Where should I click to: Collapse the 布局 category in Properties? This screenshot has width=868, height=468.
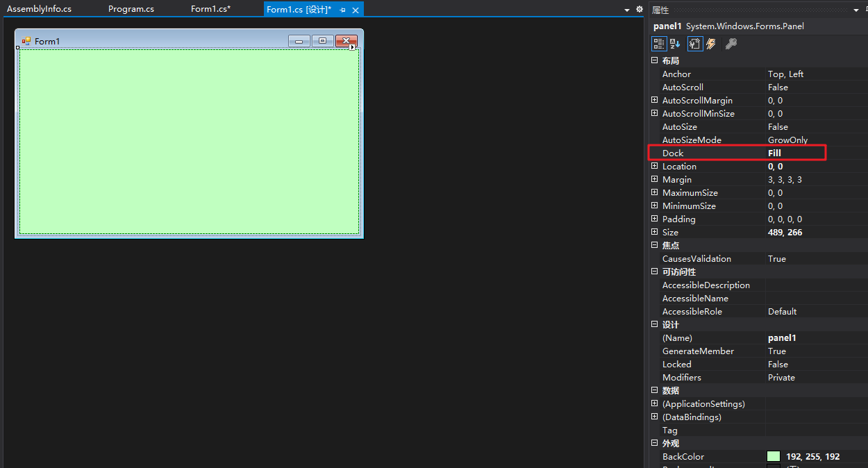pos(653,60)
